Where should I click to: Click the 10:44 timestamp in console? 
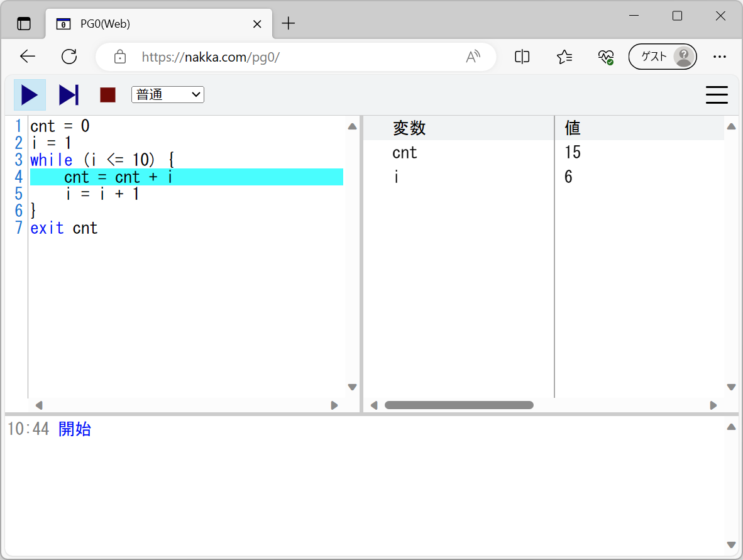tap(28, 429)
